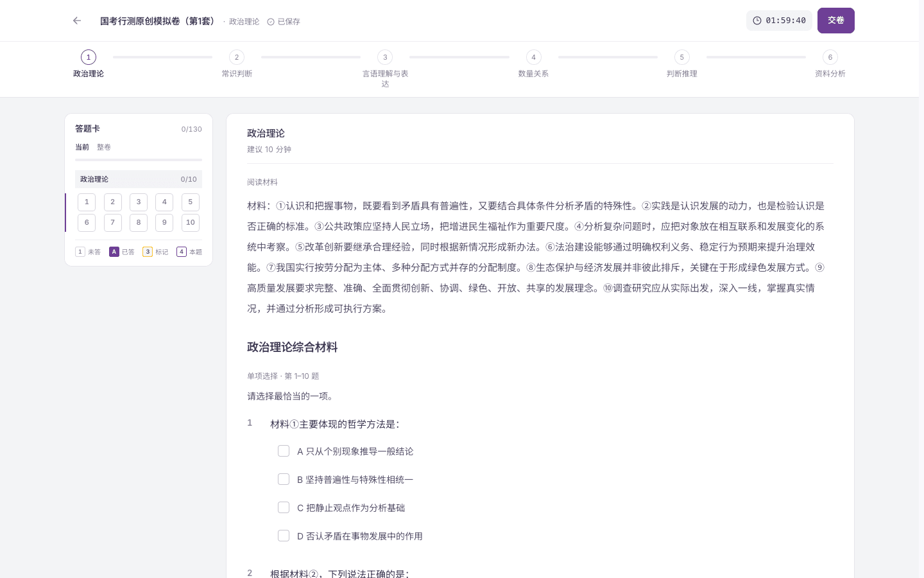Click the 建议 10 分钟 hint text
Screen dimensions: 924x578
(269, 150)
